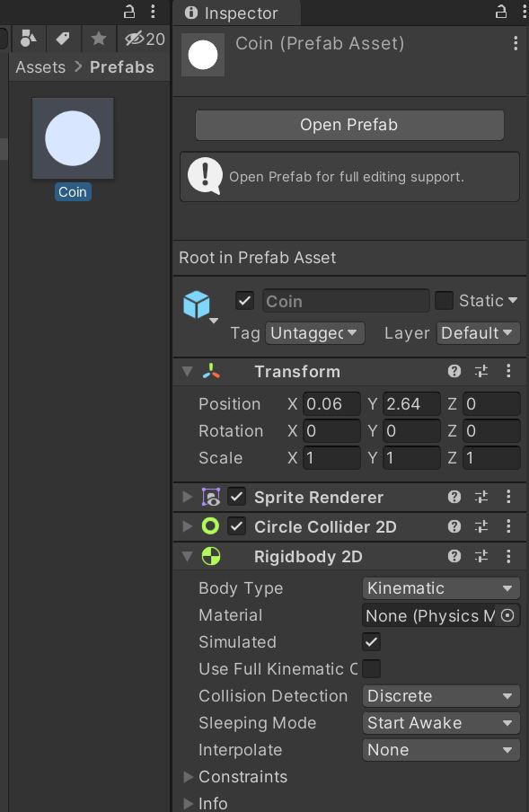Disable the Sprite Renderer checkbox
529x812 pixels.
click(236, 497)
